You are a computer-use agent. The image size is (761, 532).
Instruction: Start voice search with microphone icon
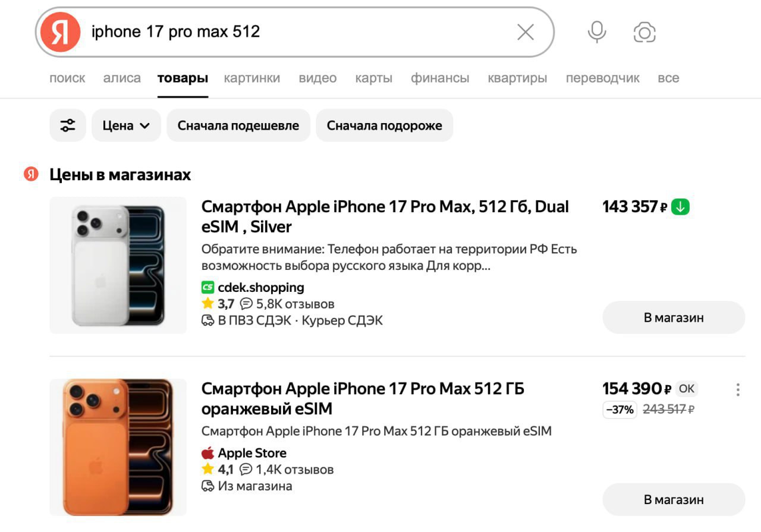click(x=597, y=32)
